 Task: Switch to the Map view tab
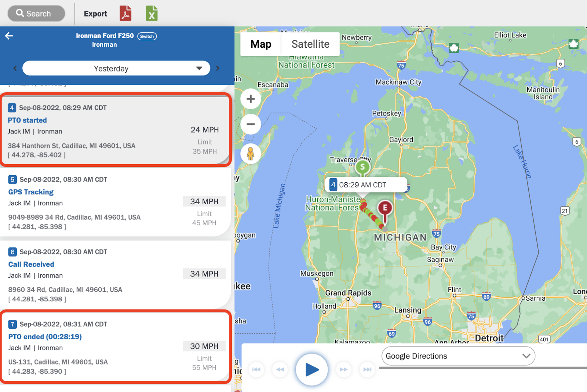click(261, 44)
